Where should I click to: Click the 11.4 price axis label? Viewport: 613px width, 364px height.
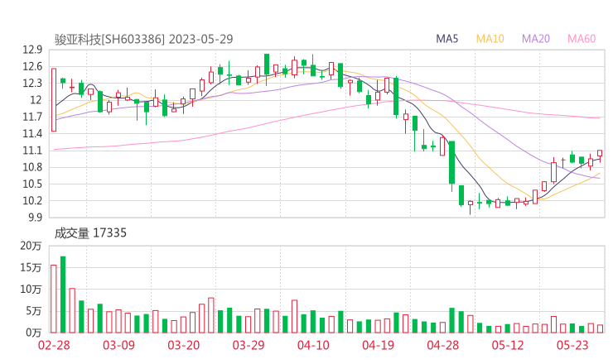point(32,133)
